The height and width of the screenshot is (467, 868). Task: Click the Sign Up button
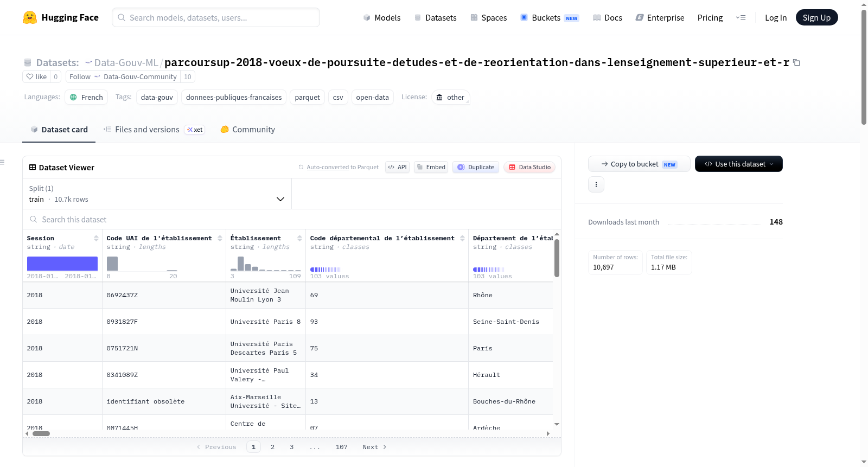[x=816, y=17]
